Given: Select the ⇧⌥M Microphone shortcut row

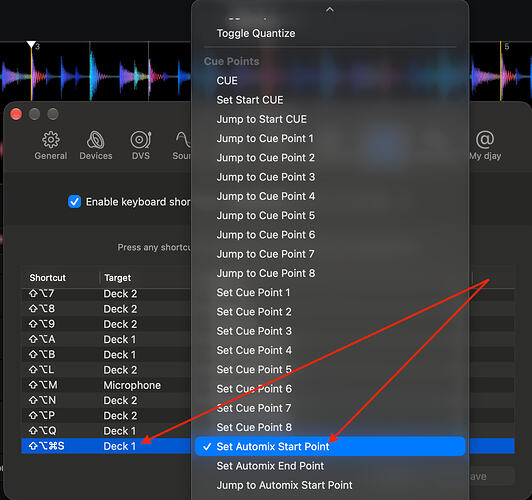Looking at the screenshot, I should (106, 385).
